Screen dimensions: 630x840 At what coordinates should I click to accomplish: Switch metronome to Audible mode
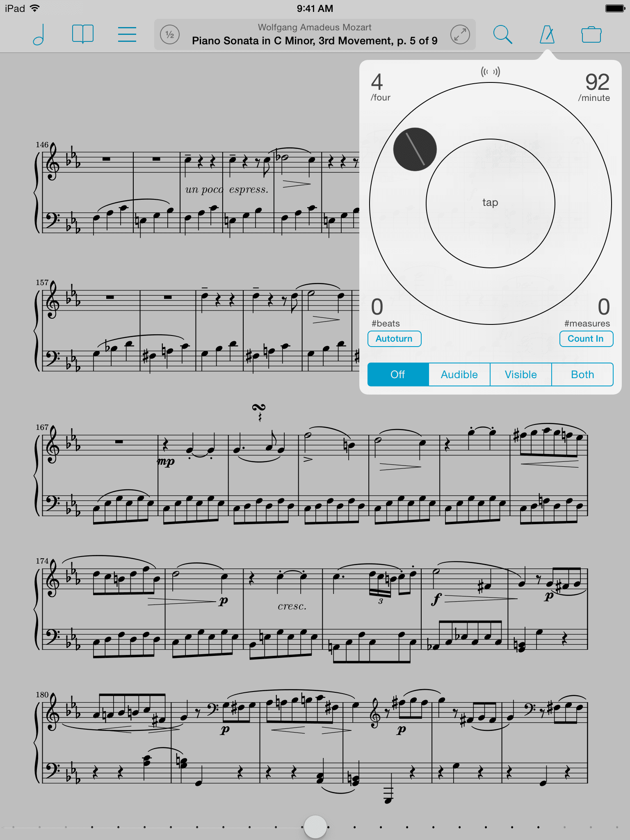459,374
